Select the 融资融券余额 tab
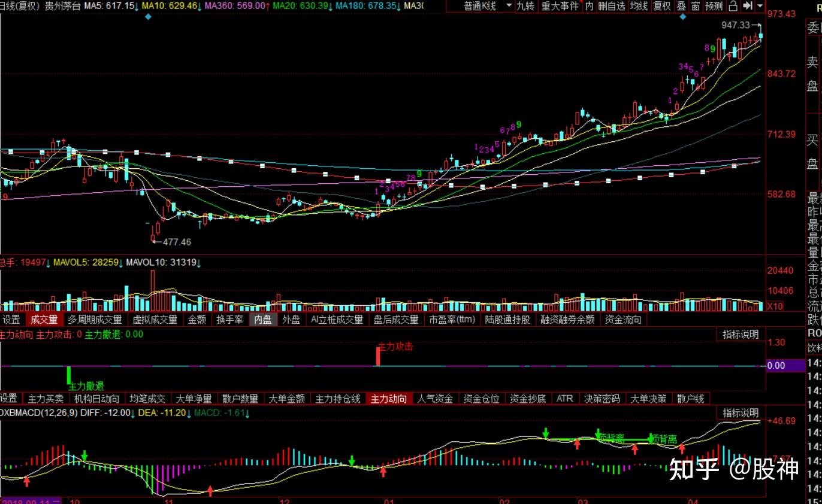 click(x=567, y=320)
